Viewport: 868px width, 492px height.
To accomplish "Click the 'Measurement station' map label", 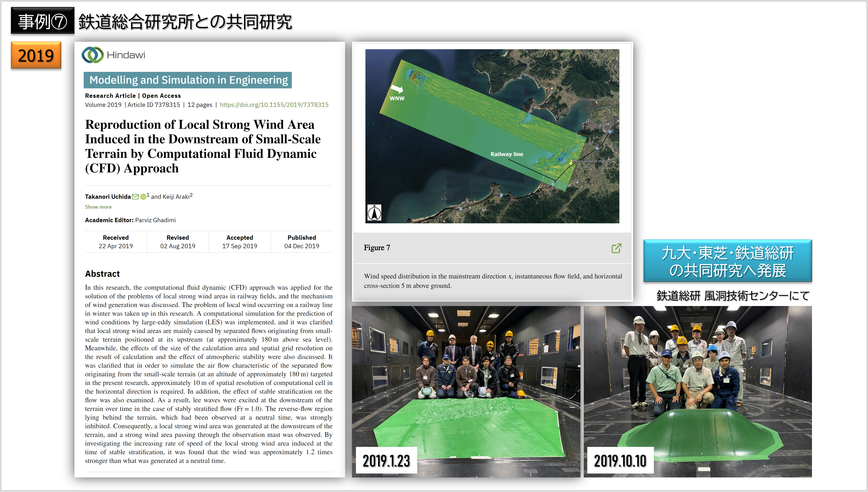I will pos(591,161).
